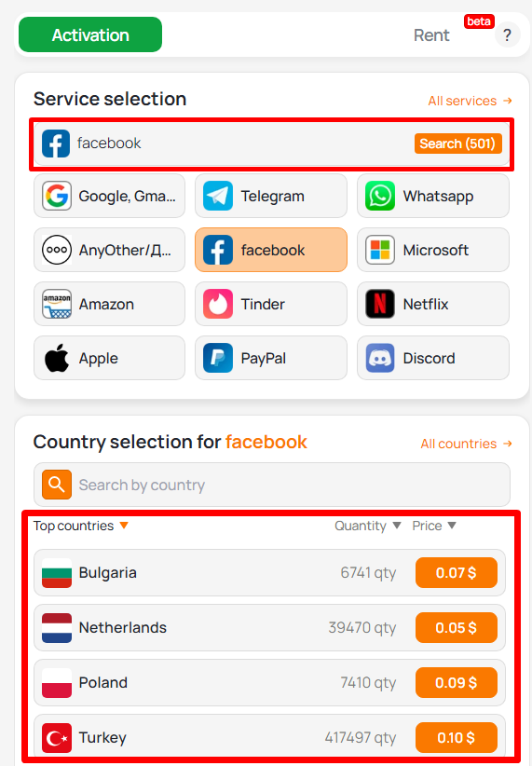Choose the Whatsapp service icon
This screenshot has height=766, width=532.
point(380,196)
